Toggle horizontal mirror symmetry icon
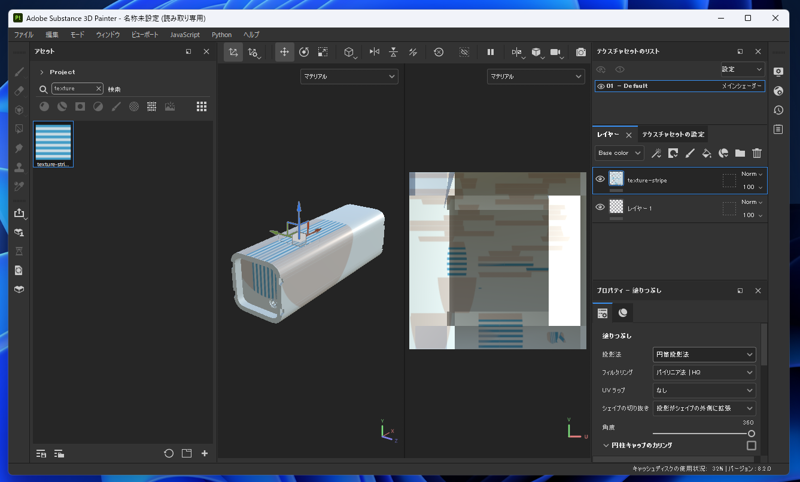 coord(374,52)
